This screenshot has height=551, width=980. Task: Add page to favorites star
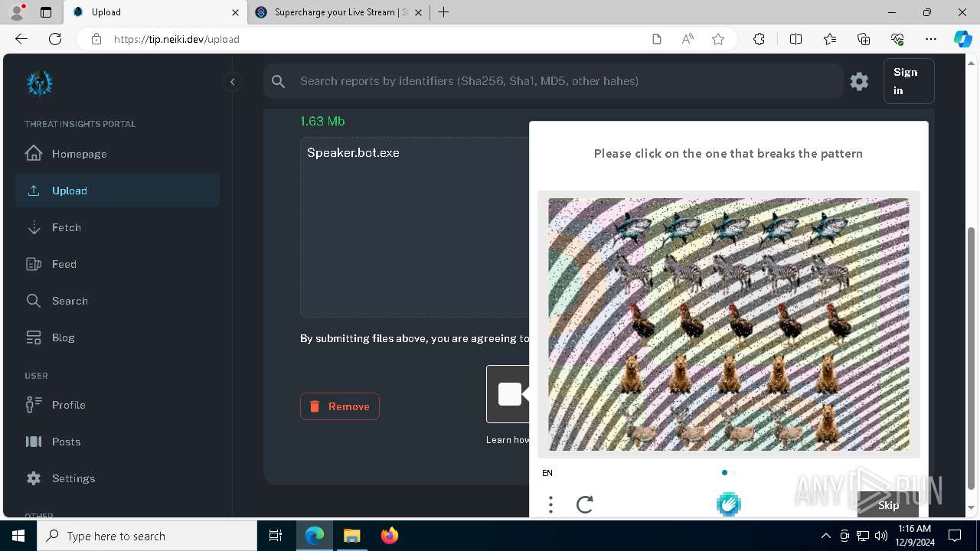tap(718, 39)
